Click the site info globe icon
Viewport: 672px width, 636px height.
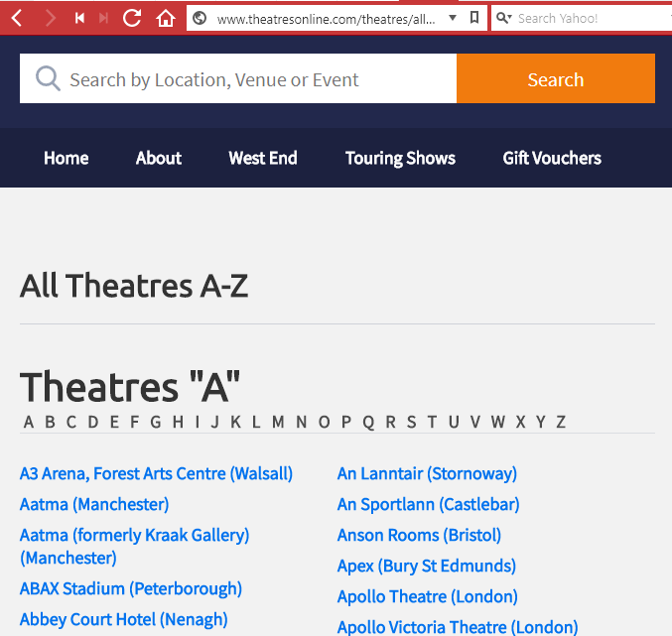pos(200,19)
